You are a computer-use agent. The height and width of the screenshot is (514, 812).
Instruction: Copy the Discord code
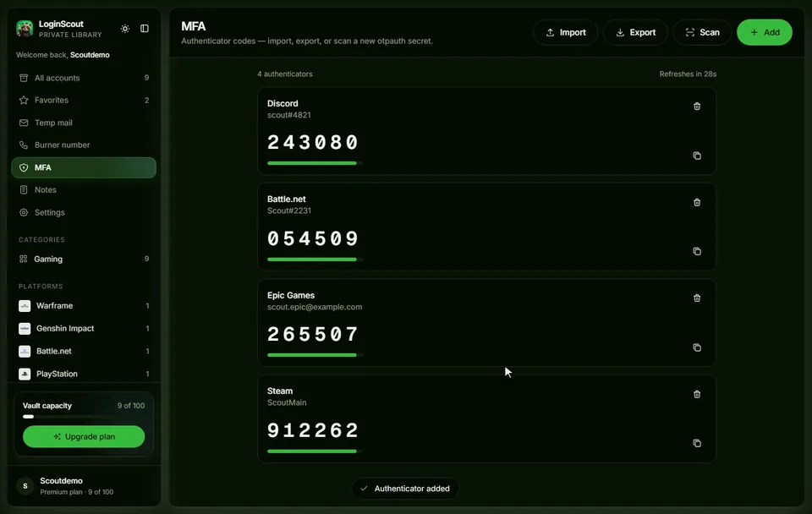(697, 156)
